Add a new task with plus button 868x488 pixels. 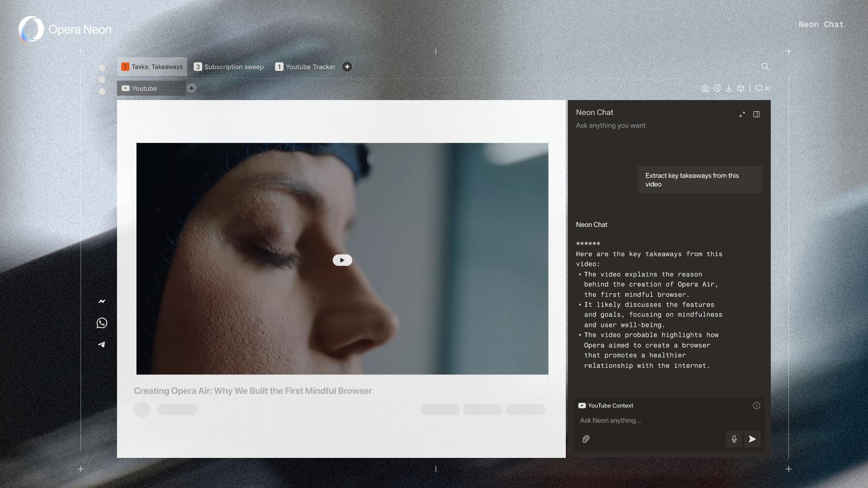[x=347, y=67]
